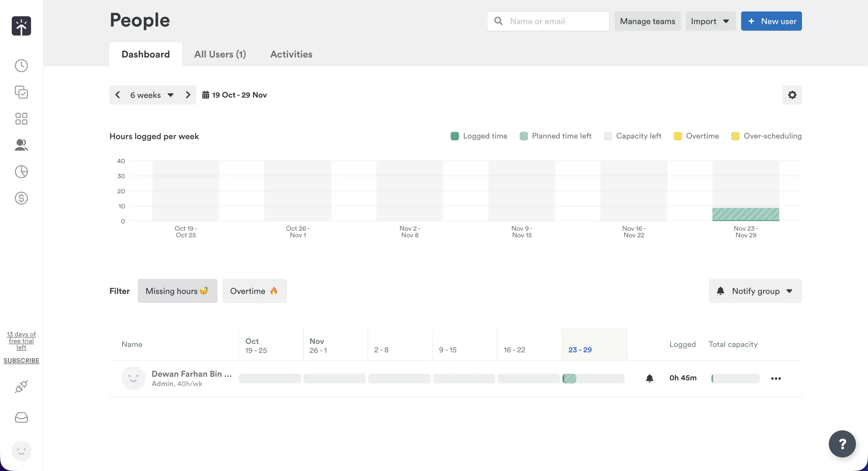Open the billing dollar icon in sidebar
The width and height of the screenshot is (868, 471).
click(x=21, y=198)
